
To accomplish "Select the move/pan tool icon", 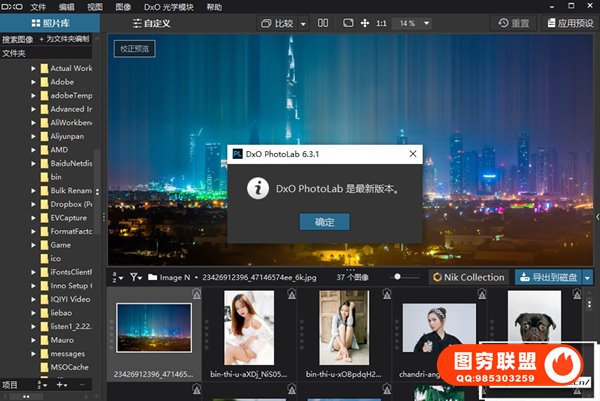I will (x=363, y=22).
